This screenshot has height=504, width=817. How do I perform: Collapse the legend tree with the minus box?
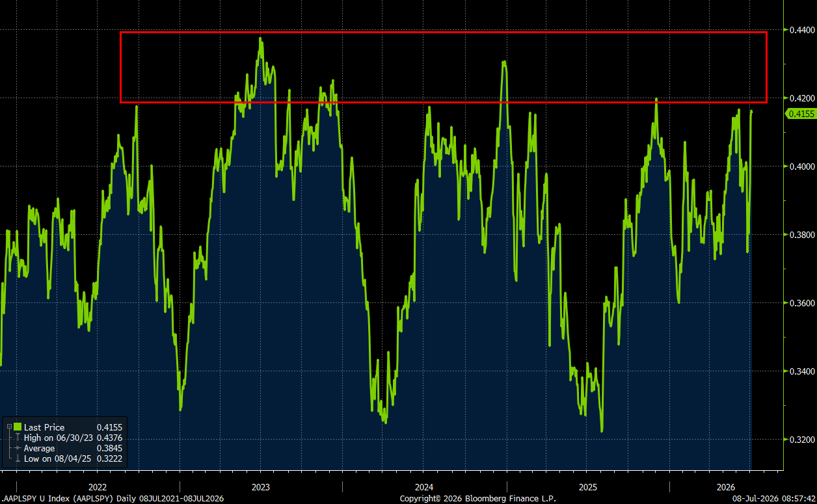[9, 427]
